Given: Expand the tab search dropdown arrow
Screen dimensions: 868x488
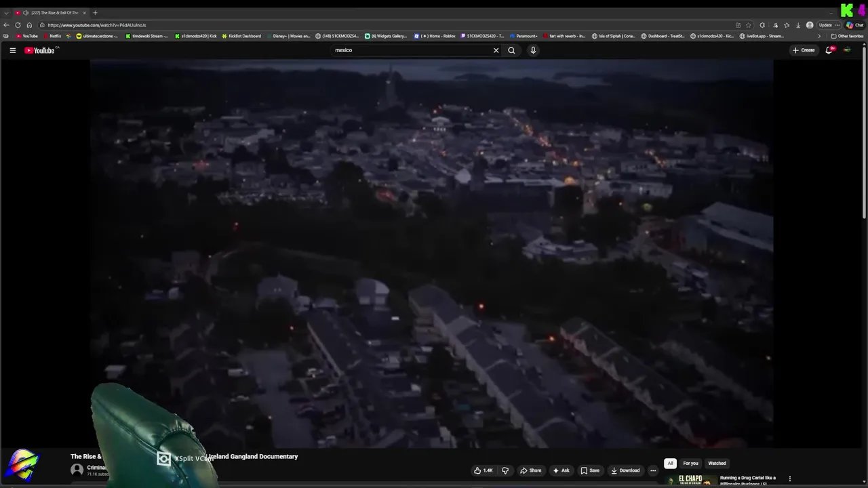Looking at the screenshot, I should coord(6,13).
